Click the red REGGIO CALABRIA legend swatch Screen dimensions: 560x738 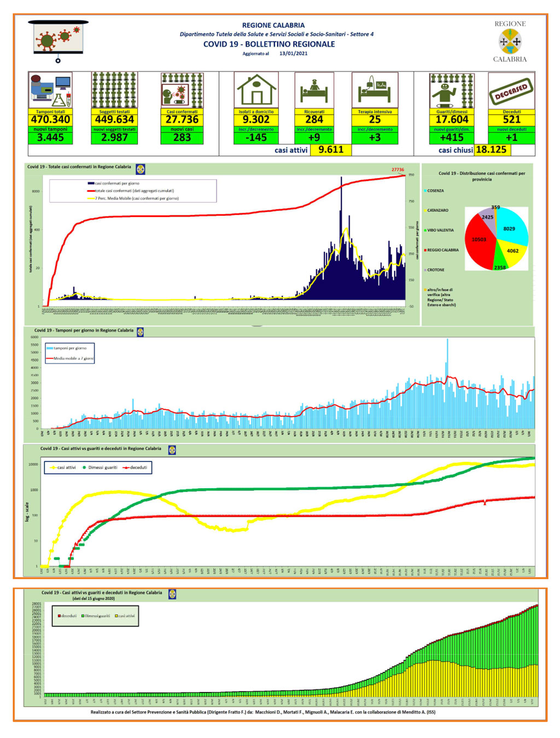pyautogui.click(x=425, y=250)
